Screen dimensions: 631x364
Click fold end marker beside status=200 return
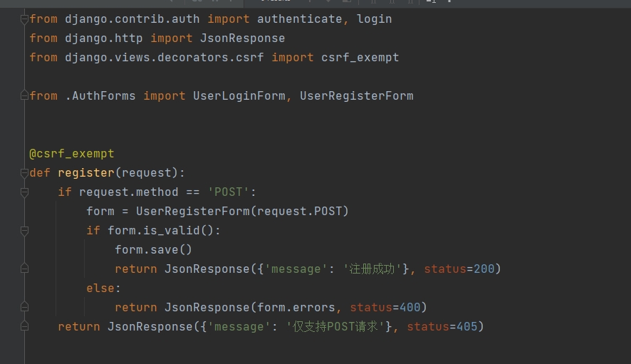[25, 269]
